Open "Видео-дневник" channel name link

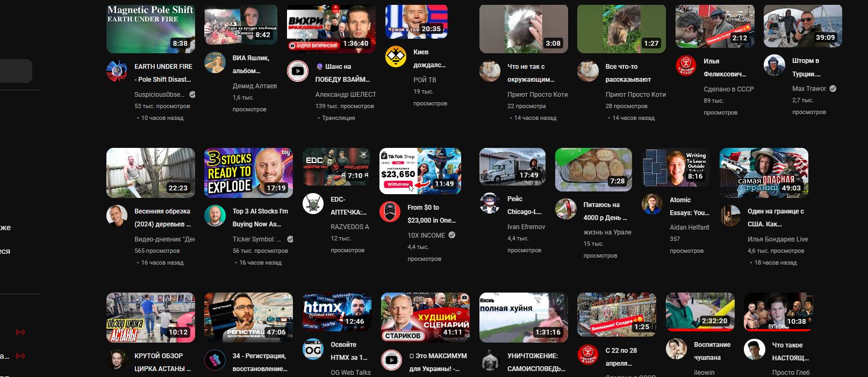coord(164,239)
